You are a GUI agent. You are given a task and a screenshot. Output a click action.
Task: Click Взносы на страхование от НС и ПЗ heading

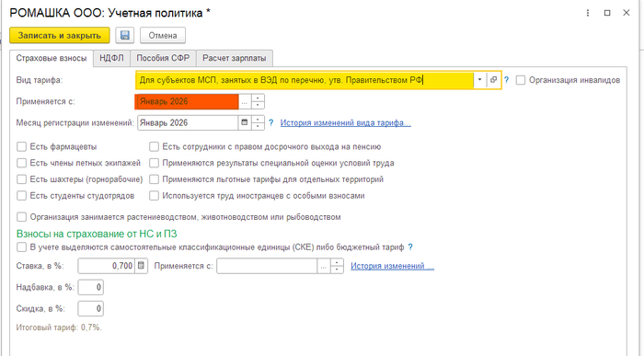tap(97, 234)
